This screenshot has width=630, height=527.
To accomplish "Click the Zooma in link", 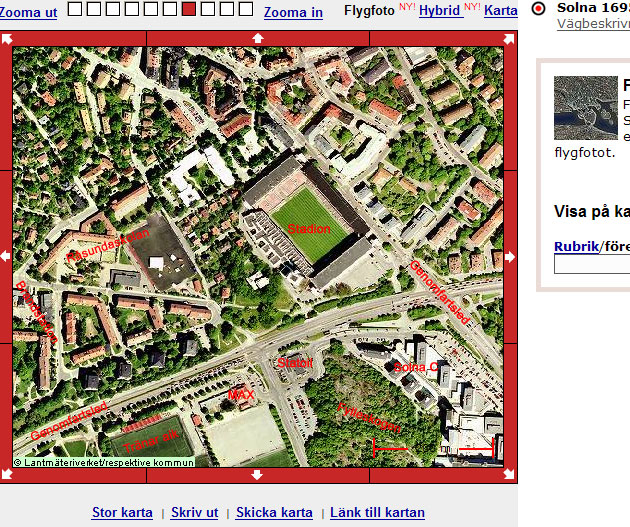I will click(293, 12).
